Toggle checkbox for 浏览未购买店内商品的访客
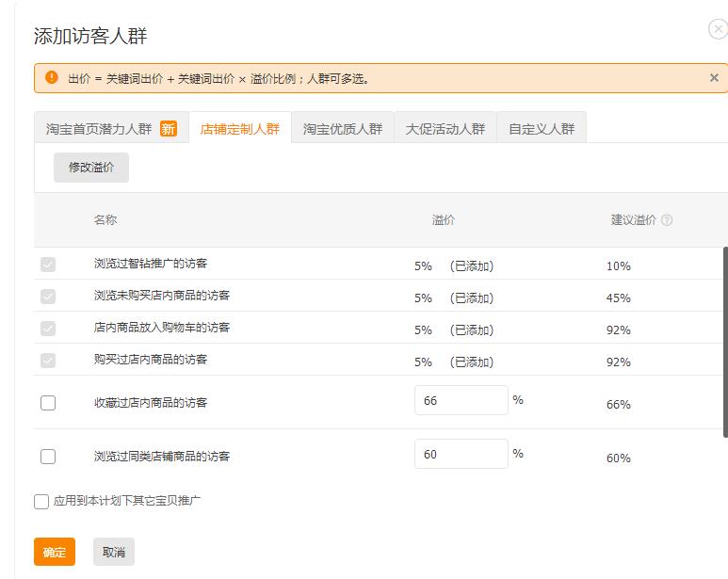The height and width of the screenshot is (579, 728). [48, 297]
